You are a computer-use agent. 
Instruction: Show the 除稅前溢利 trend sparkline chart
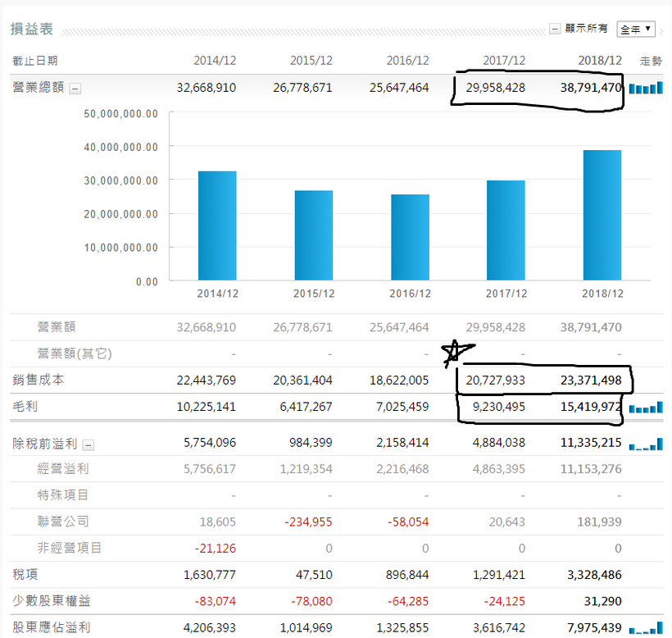pyautogui.click(x=646, y=444)
